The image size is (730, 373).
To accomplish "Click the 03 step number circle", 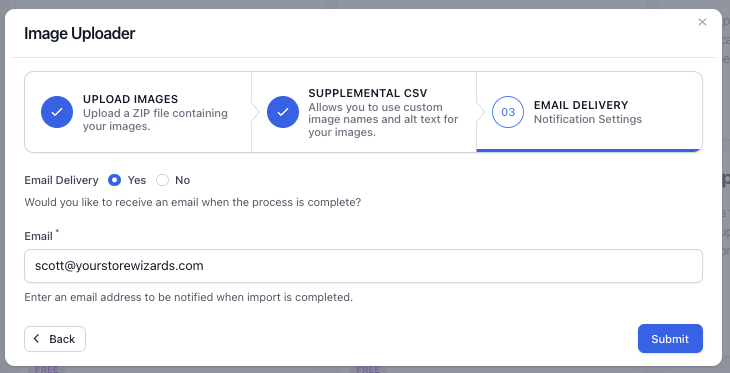I will click(x=508, y=112).
